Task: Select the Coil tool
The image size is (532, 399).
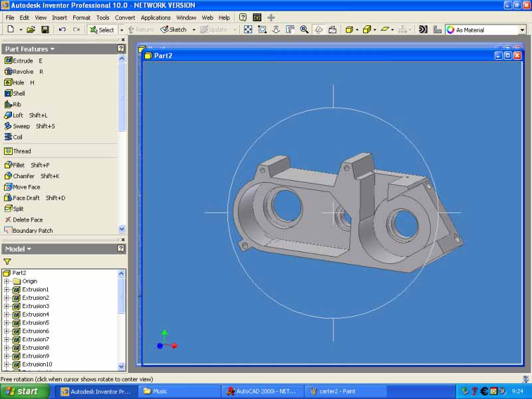Action: [x=13, y=137]
